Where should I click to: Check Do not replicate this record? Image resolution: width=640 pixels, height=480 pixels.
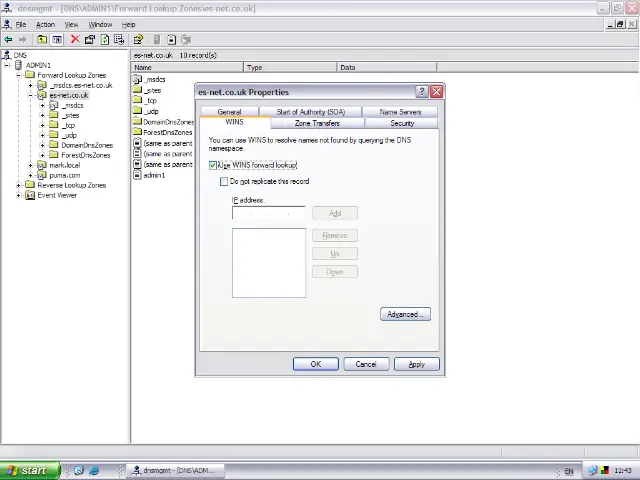tap(224, 181)
